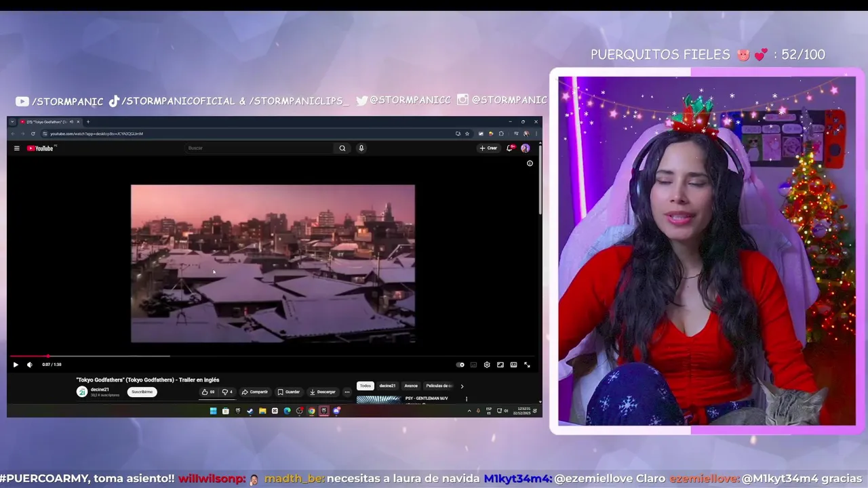The height and width of the screenshot is (488, 868).
Task: Bookmark this page with star icon
Action: pos(467,134)
